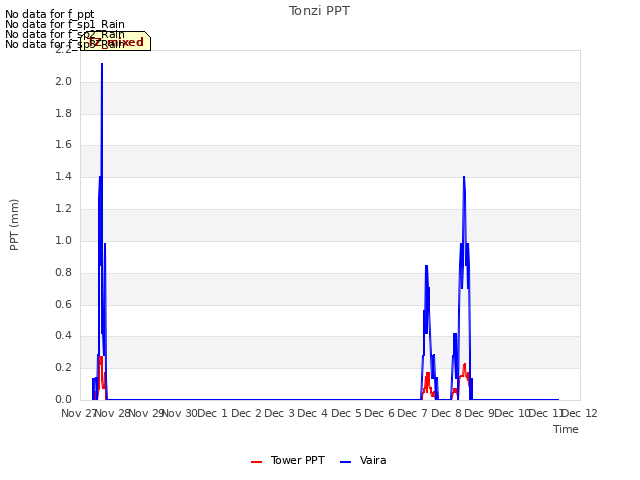Click the Tonzi PPT chart title

(319, 11)
